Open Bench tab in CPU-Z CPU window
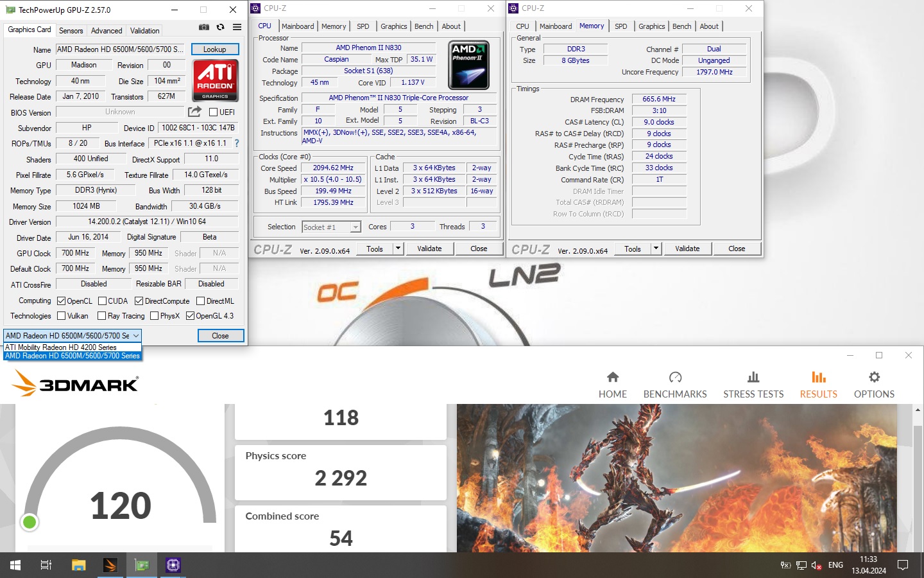The width and height of the screenshot is (924, 578). [x=424, y=26]
